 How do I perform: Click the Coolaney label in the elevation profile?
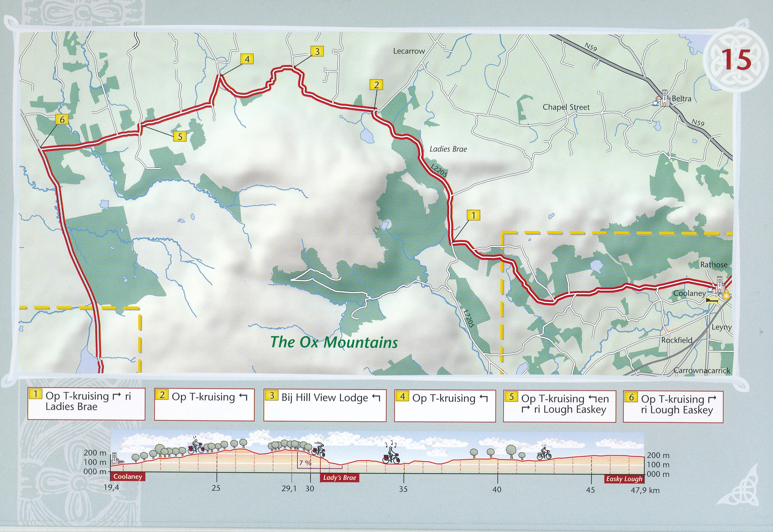pyautogui.click(x=128, y=477)
